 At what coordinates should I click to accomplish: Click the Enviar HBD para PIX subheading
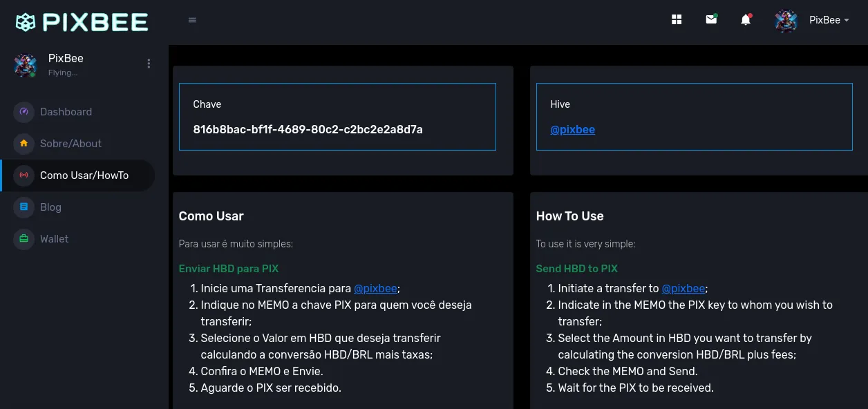coord(229,268)
